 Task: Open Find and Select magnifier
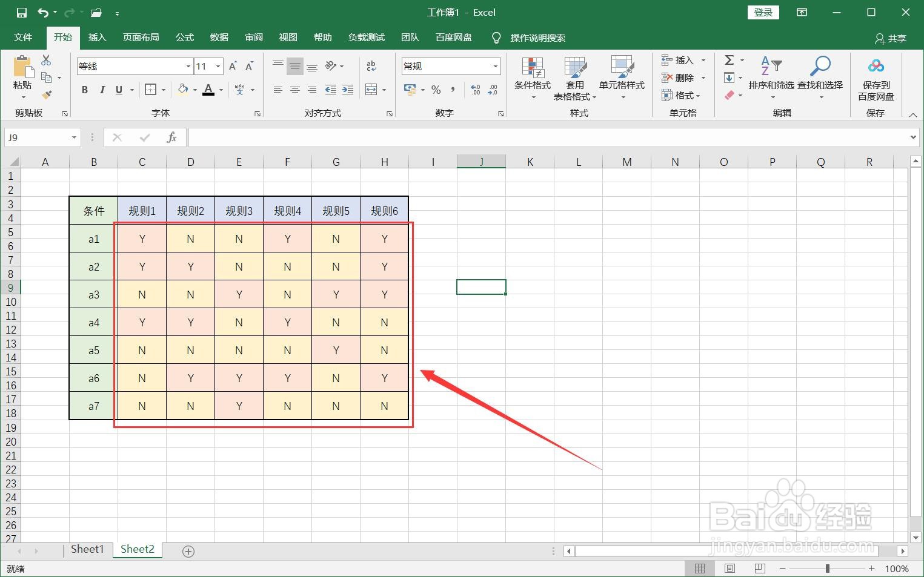(x=820, y=77)
